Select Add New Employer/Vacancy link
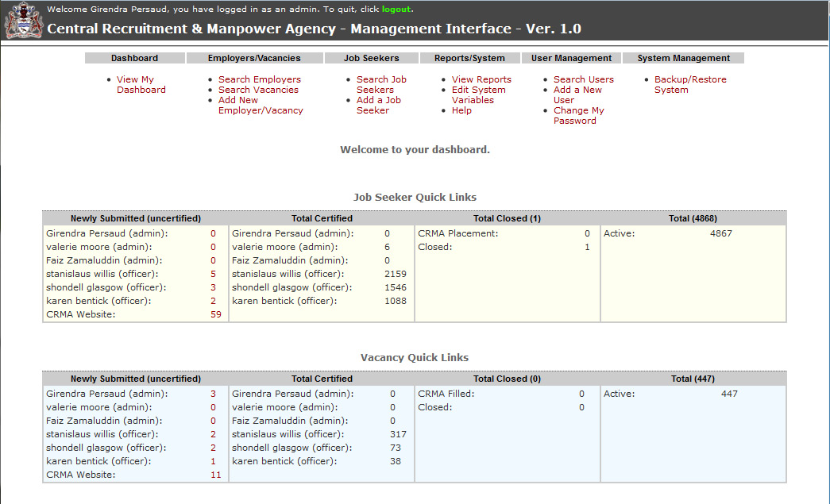This screenshot has height=504, width=830. point(261,106)
